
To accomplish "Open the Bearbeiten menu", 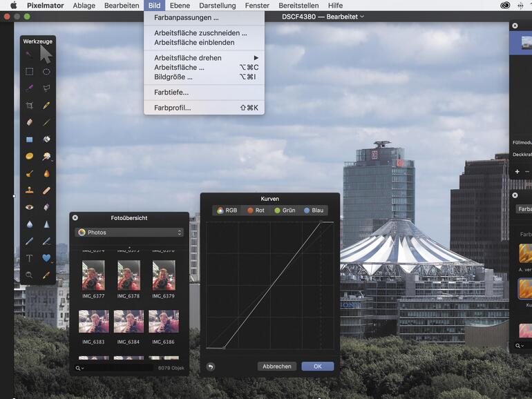I will (122, 6).
